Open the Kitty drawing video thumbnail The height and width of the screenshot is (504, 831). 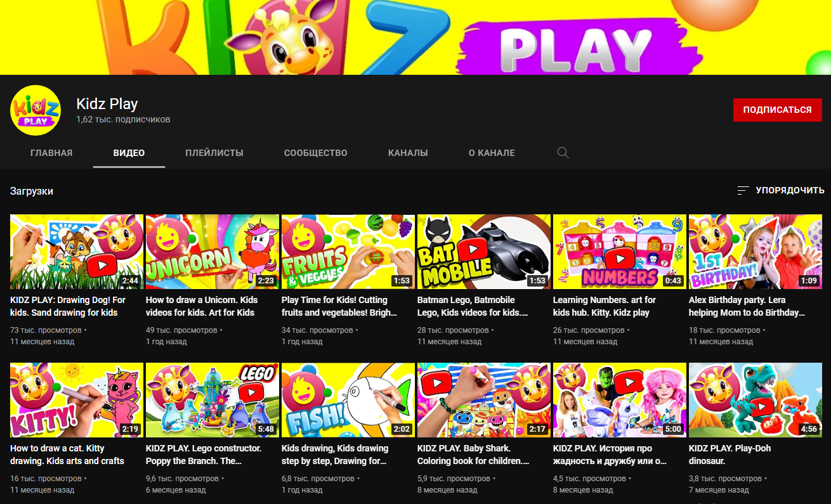77,400
